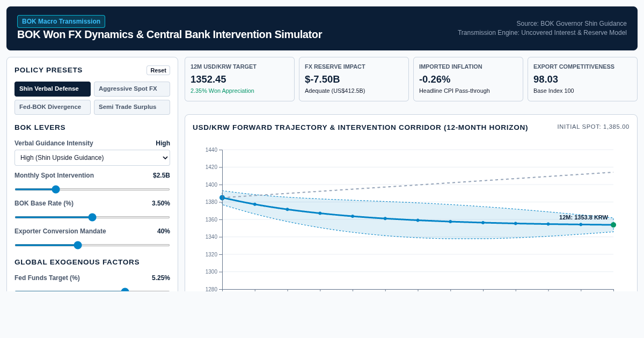Image resolution: width=644 pixels, height=338 pixels.
Task: Click the initial spot starting point on chart
Action: 222,197
